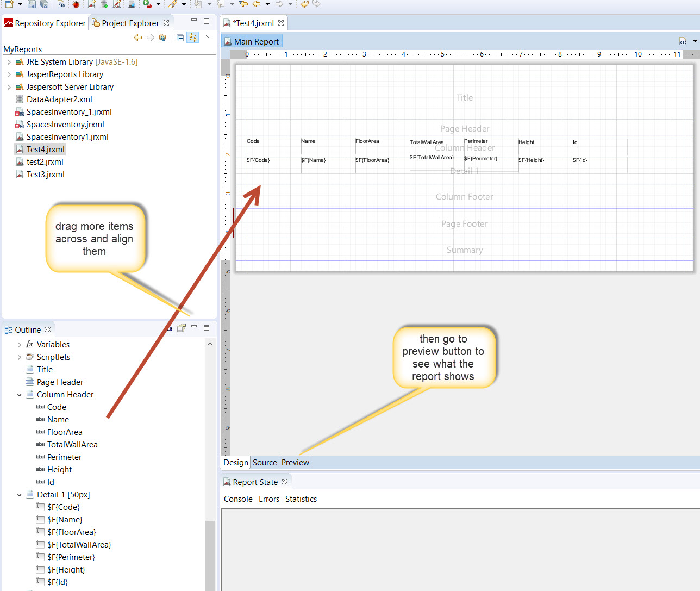Click the Save disk icon in toolbar
This screenshot has width=700, height=591.
coord(32,4)
